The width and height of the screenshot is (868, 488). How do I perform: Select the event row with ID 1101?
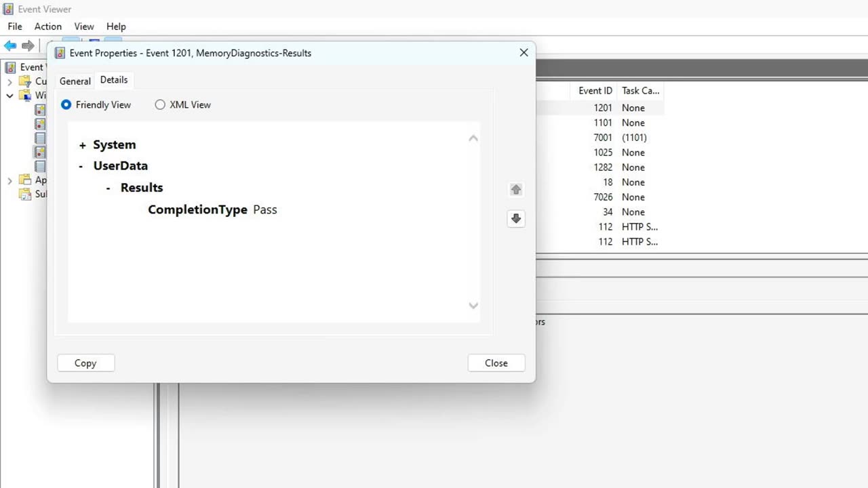click(600, 123)
